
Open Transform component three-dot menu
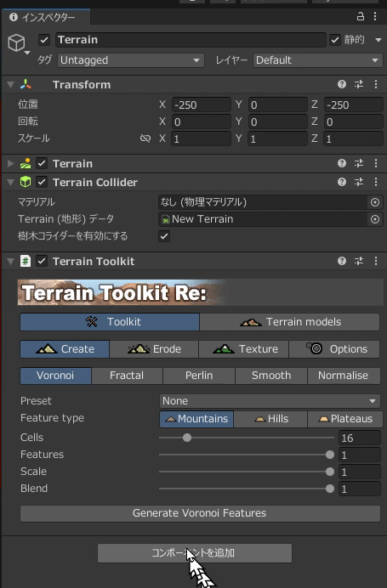[376, 84]
